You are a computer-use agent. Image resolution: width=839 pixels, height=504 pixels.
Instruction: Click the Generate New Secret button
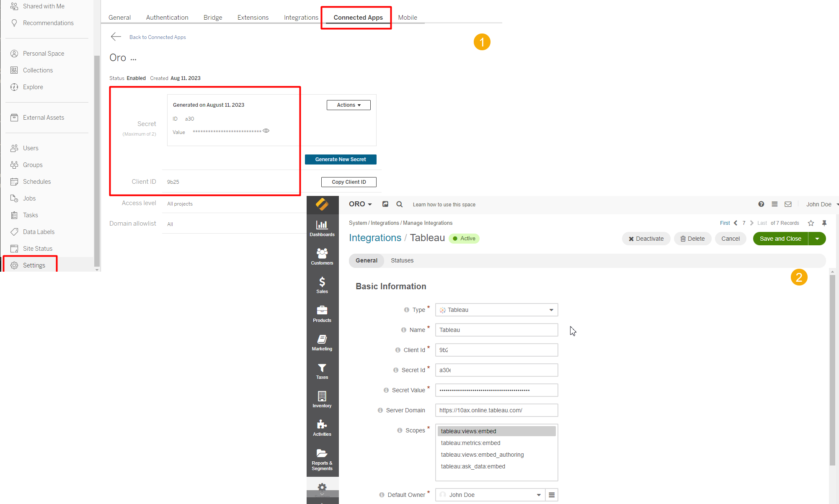point(340,159)
